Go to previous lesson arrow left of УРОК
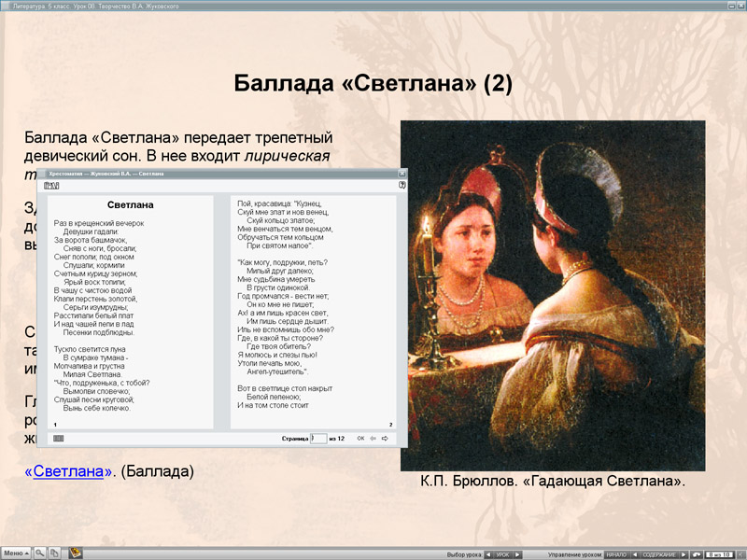 click(x=488, y=554)
